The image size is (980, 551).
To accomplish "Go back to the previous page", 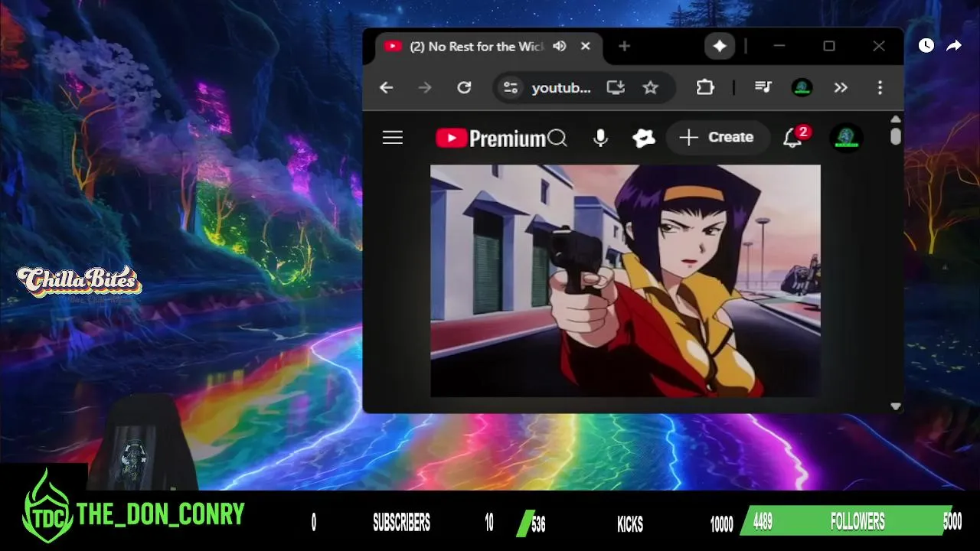I will pos(386,88).
